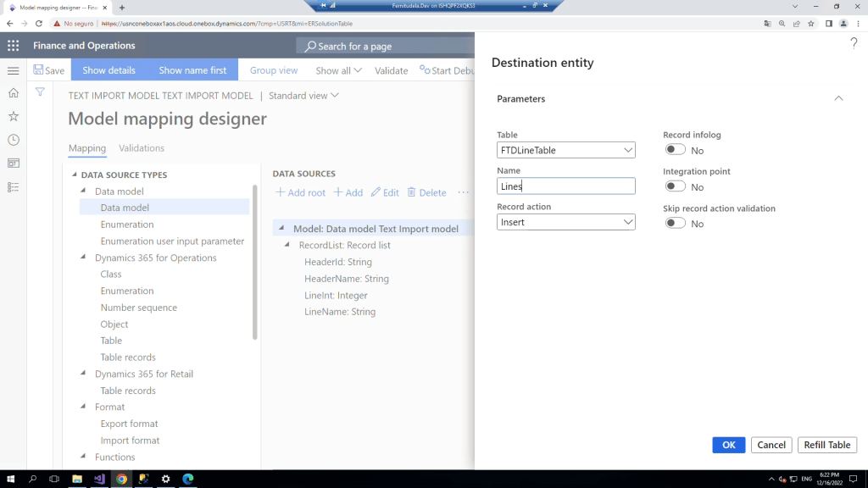Open the app launcher waffle icon

(x=13, y=46)
